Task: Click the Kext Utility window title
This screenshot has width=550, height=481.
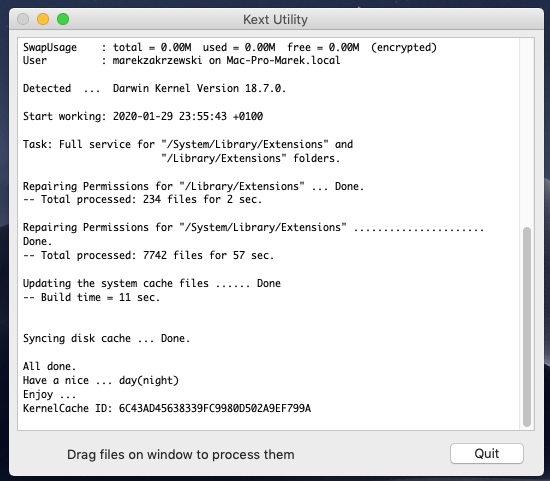Action: (x=275, y=20)
